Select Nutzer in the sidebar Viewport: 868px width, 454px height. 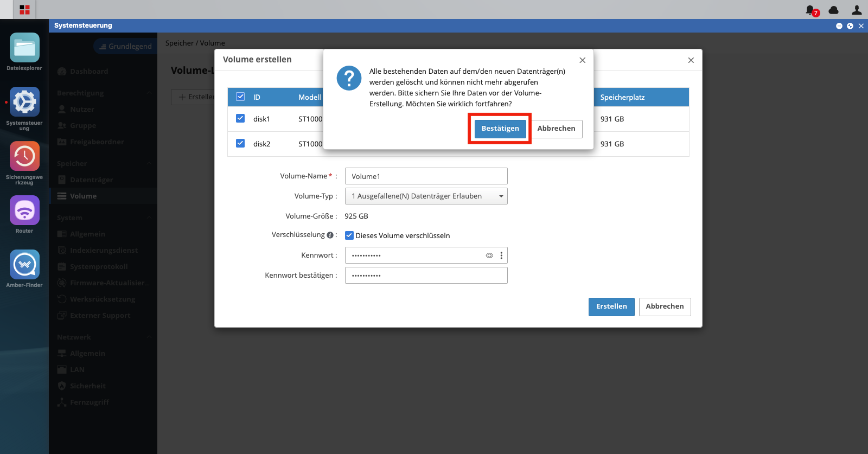103,109
